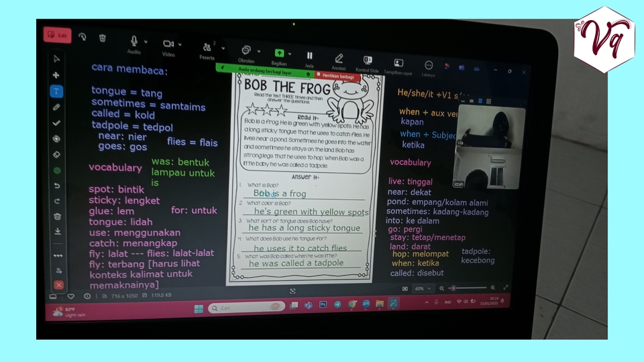Viewport: 644px width, 362px height.
Task: Select the eraser annotation tool
Action: coord(56,154)
